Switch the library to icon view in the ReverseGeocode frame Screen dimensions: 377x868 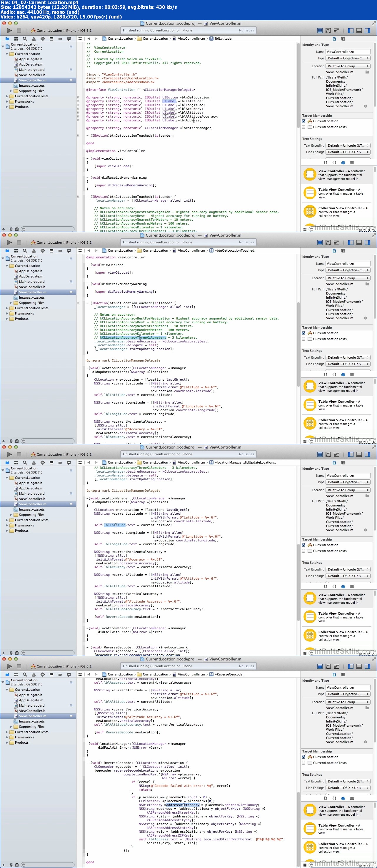click(x=305, y=865)
